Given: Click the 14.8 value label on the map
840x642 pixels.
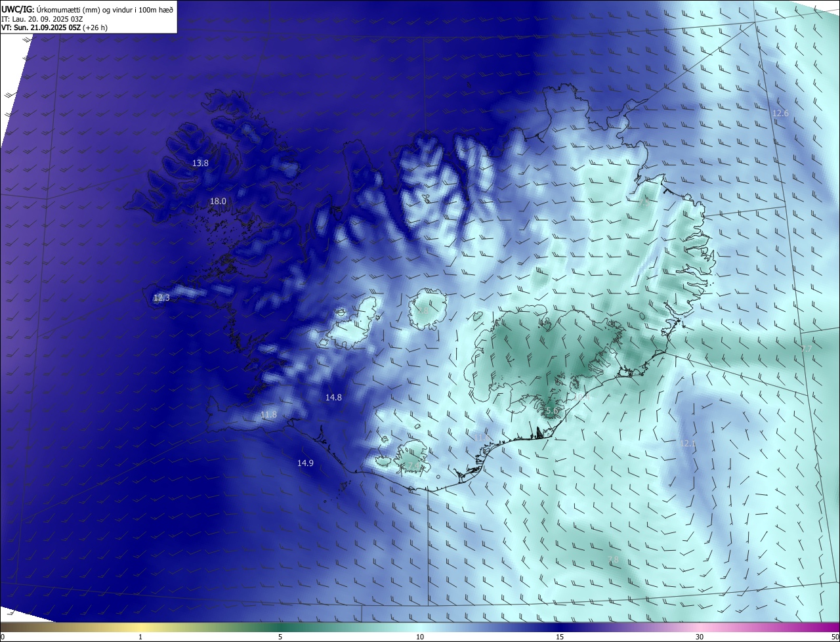Looking at the screenshot, I should click(333, 397).
